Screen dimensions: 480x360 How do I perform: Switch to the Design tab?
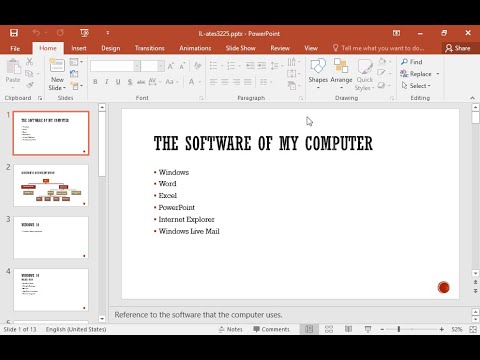point(111,48)
